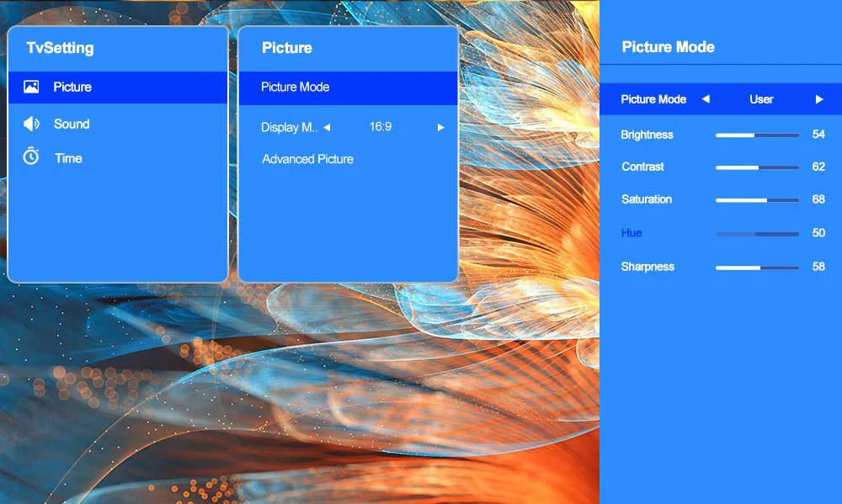Click the Picture Mode heading in right panel
The width and height of the screenshot is (842, 504).
pyautogui.click(x=668, y=46)
